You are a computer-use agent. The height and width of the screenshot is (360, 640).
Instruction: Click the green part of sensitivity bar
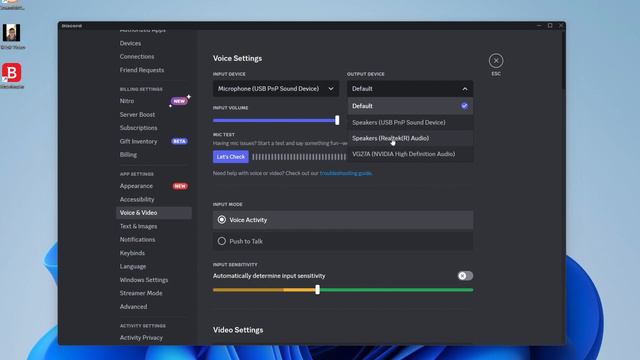(x=396, y=290)
